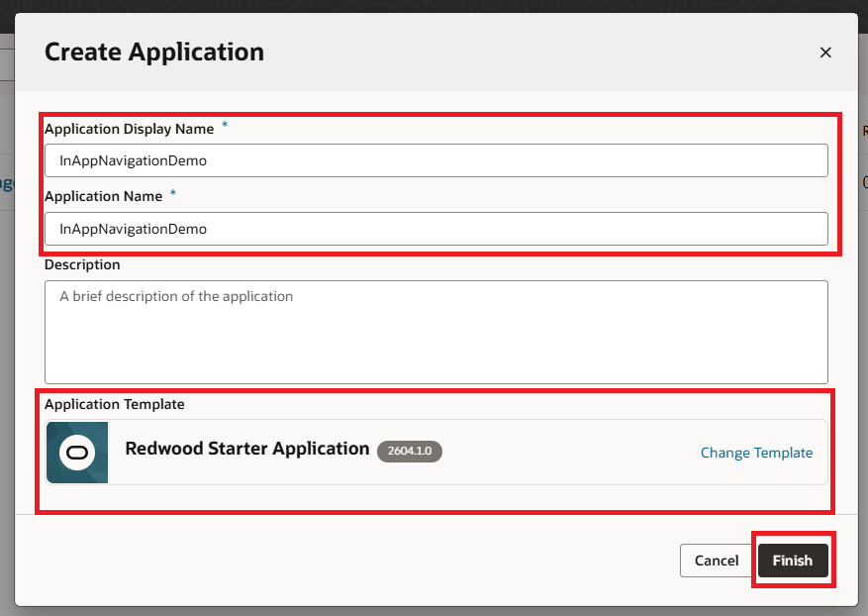The height and width of the screenshot is (616, 868).
Task: Select the Redwood Starter Application title
Action: [246, 449]
